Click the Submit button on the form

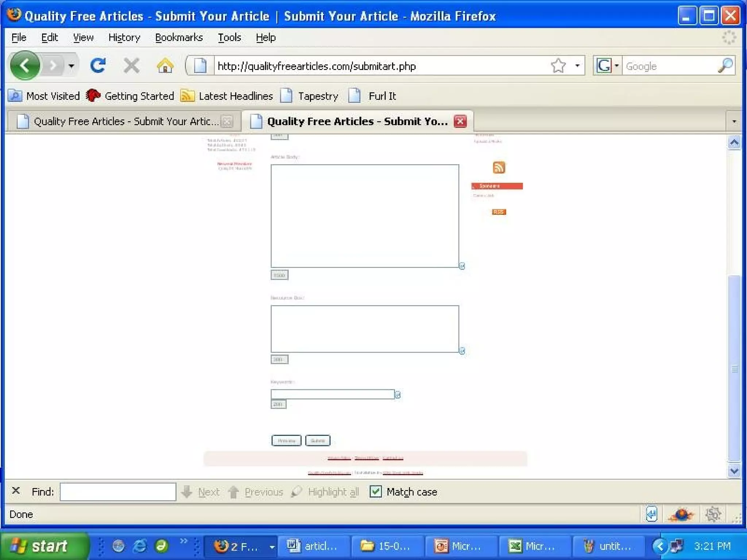(317, 440)
